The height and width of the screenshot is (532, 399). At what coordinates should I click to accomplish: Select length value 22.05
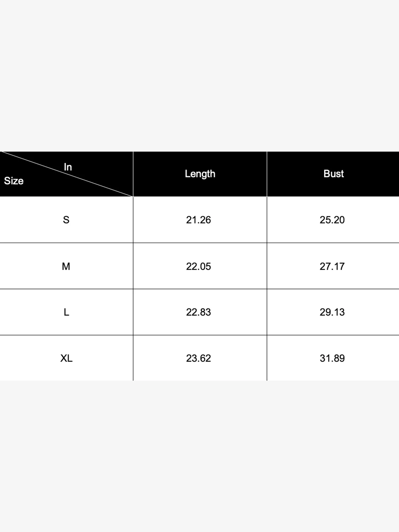[198, 266]
